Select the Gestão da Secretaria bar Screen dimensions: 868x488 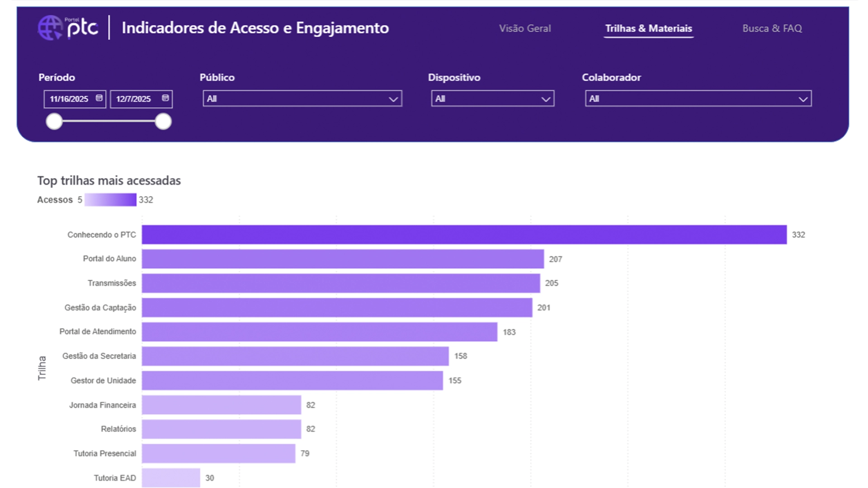295,356
